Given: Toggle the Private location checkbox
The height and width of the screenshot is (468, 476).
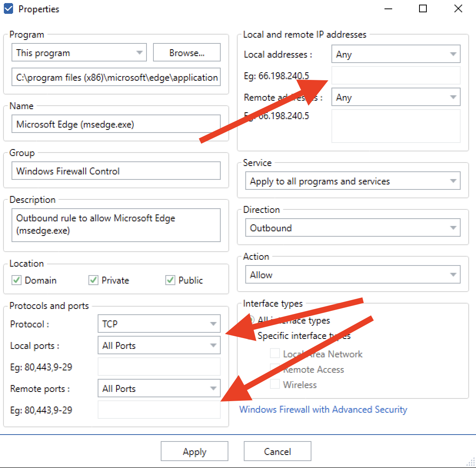Looking at the screenshot, I should pos(93,280).
